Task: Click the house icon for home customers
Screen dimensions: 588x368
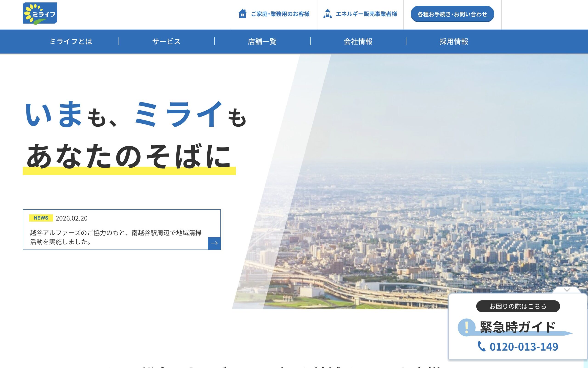Action: 242,14
